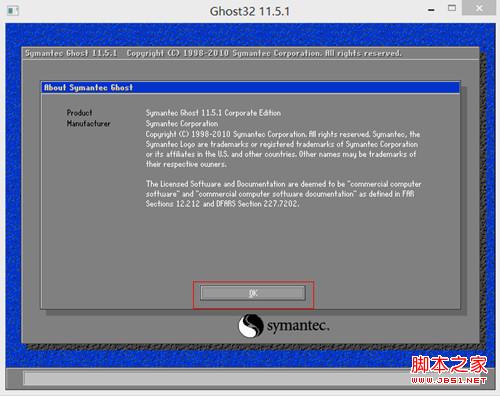This screenshot has width=500, height=396.
Task: Select 'Symantec Ghost 11.5.1 Corporate Edition' text
Action: (x=213, y=113)
